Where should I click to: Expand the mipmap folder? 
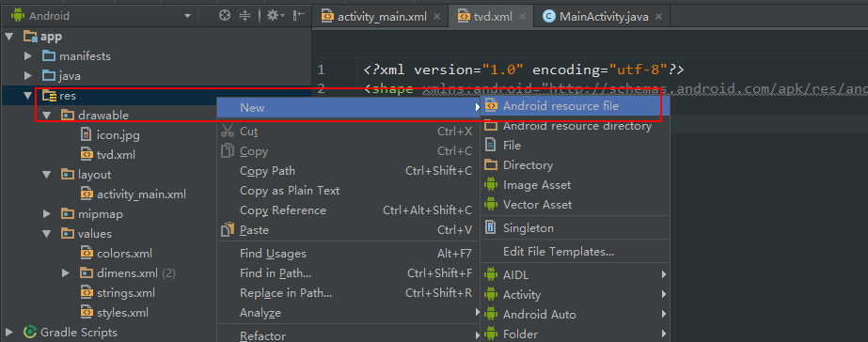pos(47,214)
